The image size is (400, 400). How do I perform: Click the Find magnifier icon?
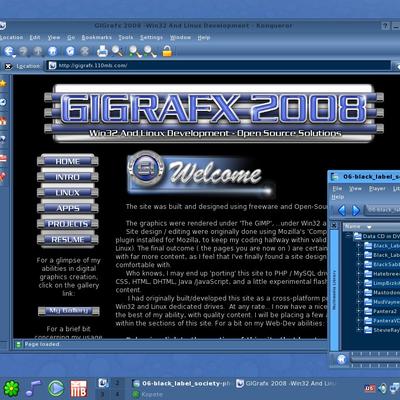tap(117, 51)
